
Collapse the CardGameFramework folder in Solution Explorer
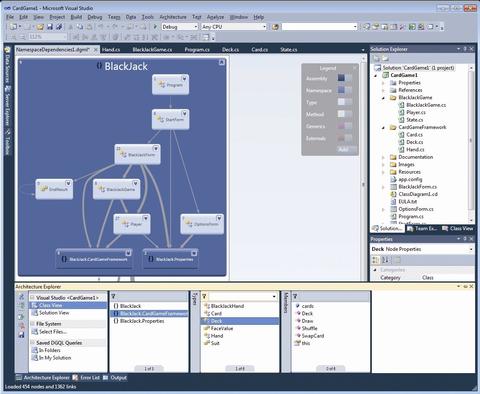click(383, 127)
